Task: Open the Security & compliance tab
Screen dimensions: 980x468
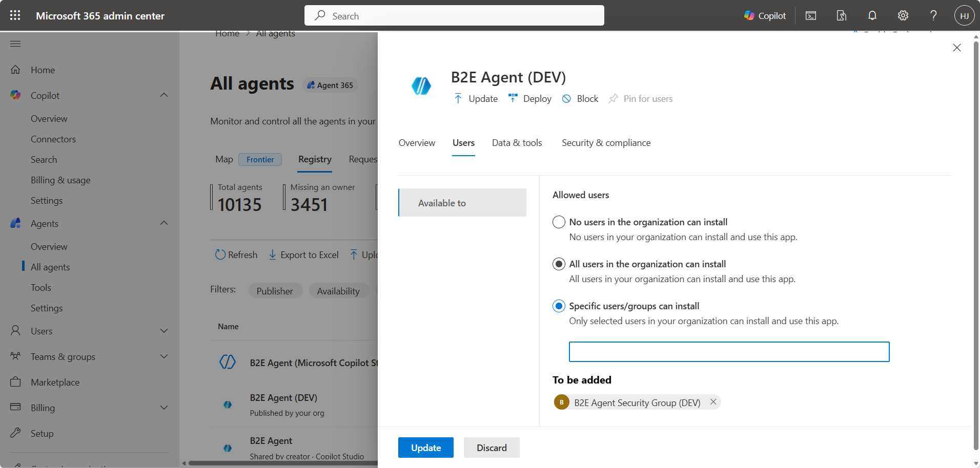Action: pos(606,143)
